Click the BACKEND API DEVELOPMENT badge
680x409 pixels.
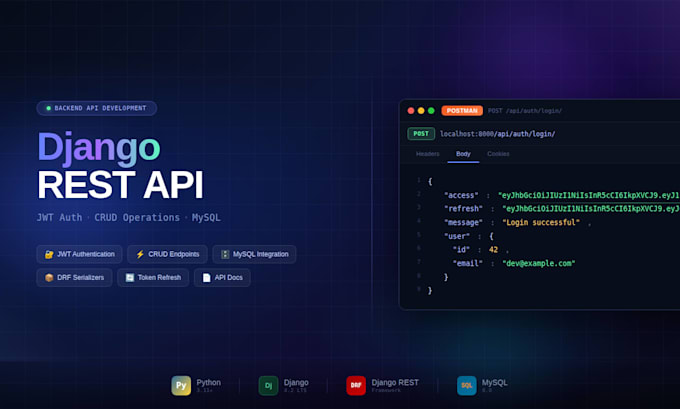click(x=97, y=108)
